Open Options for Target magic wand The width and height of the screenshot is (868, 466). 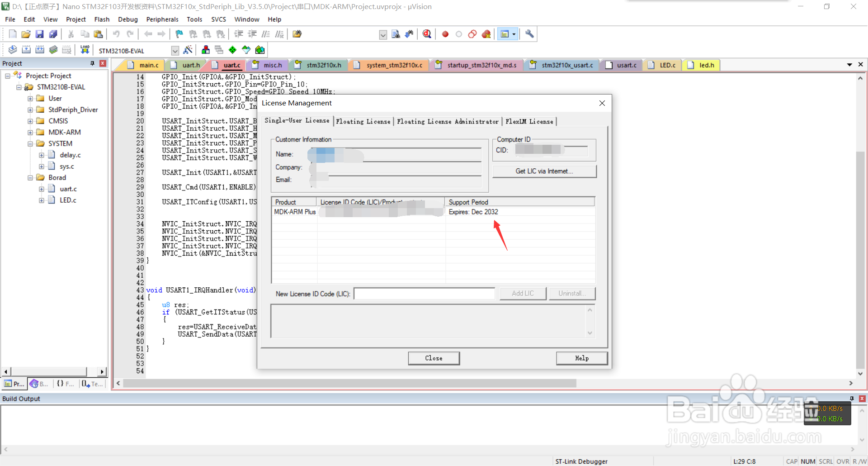click(x=188, y=50)
